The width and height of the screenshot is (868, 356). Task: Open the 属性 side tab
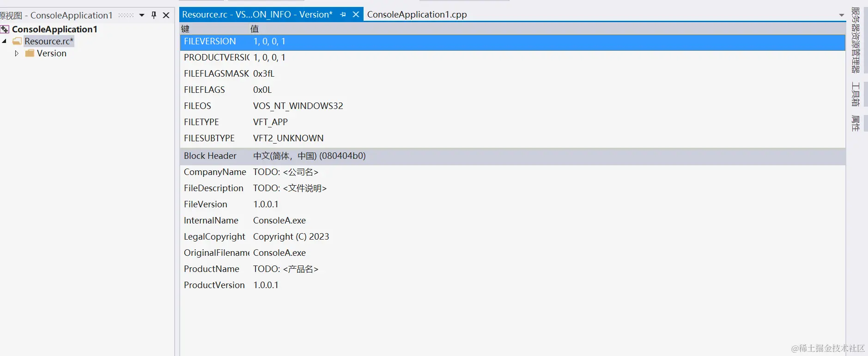pos(856,123)
